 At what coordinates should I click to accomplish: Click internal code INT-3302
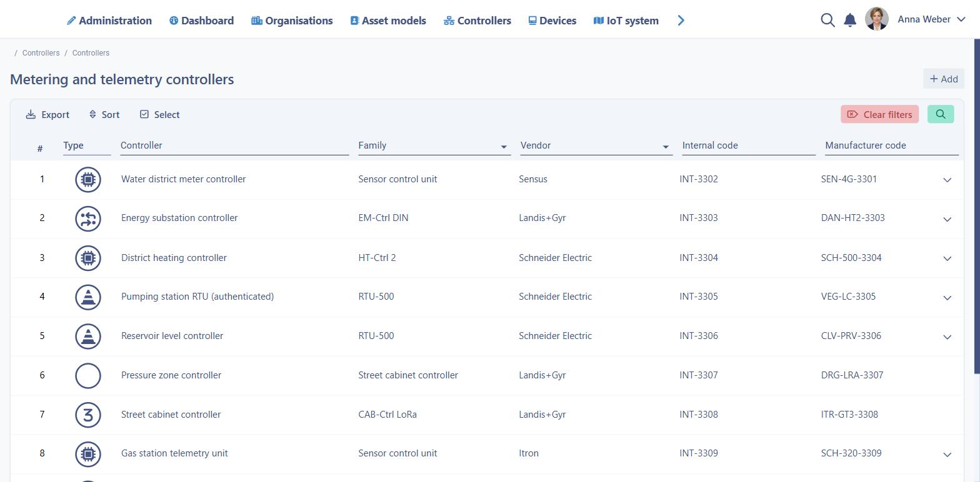click(699, 179)
